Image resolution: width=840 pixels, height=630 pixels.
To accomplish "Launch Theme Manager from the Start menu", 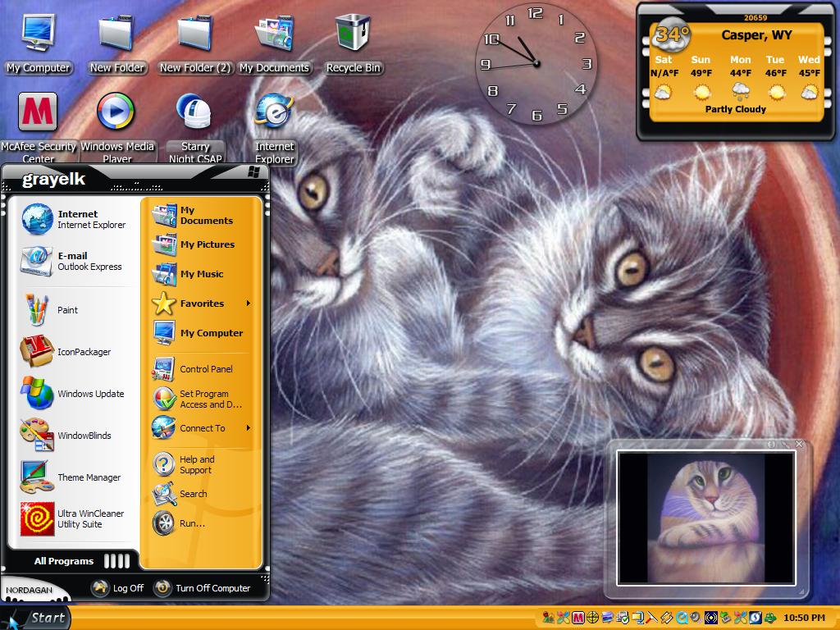I will click(x=73, y=477).
